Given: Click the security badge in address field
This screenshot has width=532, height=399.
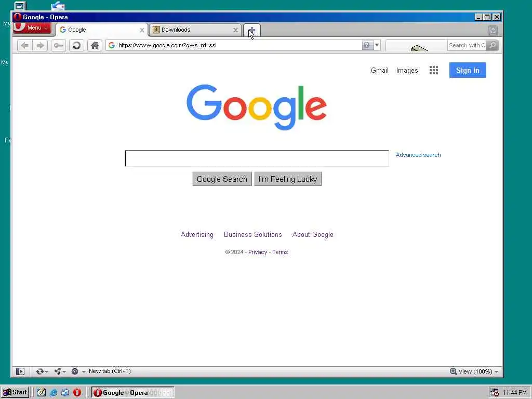Looking at the screenshot, I should (367, 45).
